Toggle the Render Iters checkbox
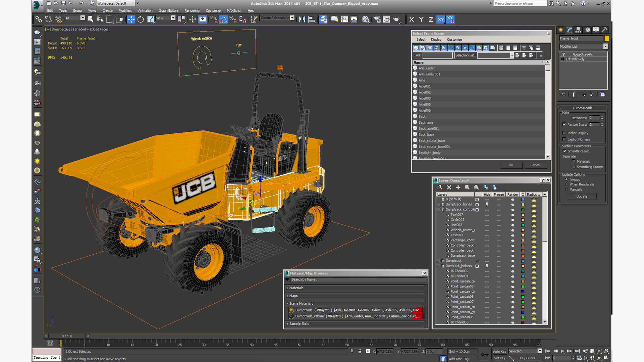Screen dimensions: 644x362 pos(564,124)
